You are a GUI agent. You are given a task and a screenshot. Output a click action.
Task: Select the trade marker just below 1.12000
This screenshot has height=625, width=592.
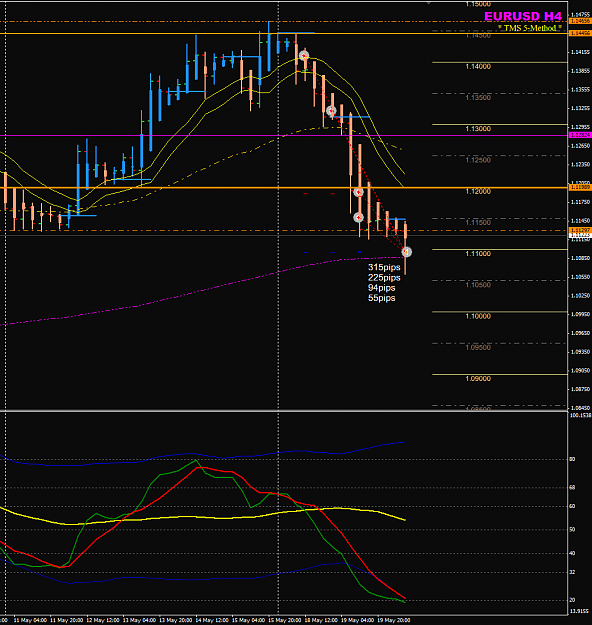point(358,193)
